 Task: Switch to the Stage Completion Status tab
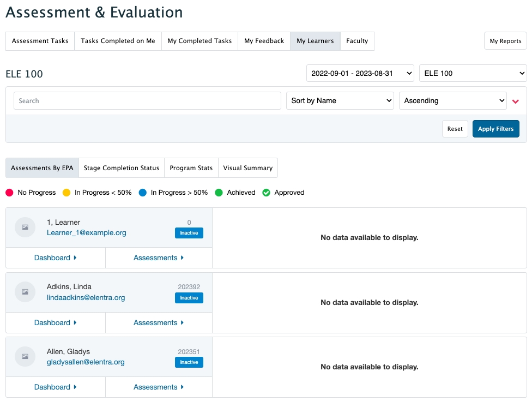(x=121, y=168)
